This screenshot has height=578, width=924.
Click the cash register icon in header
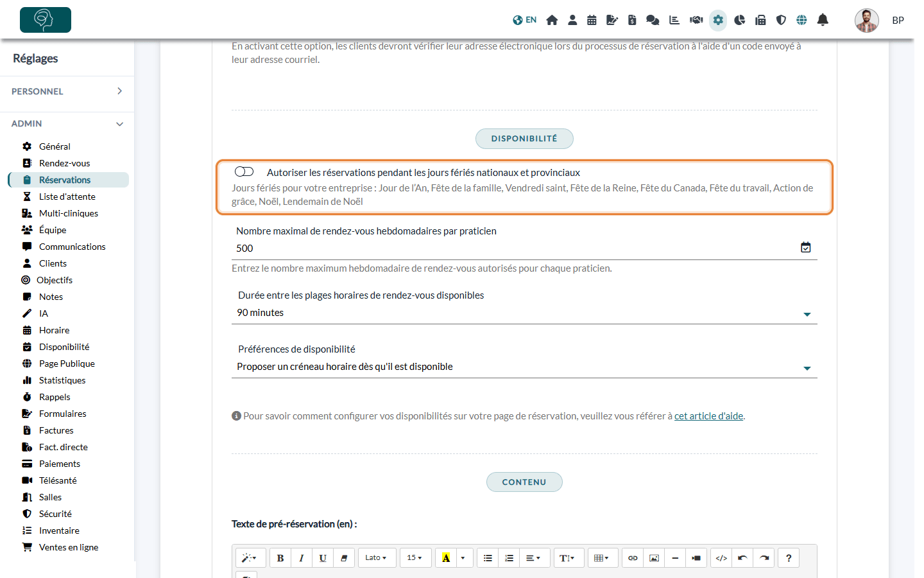tap(760, 20)
